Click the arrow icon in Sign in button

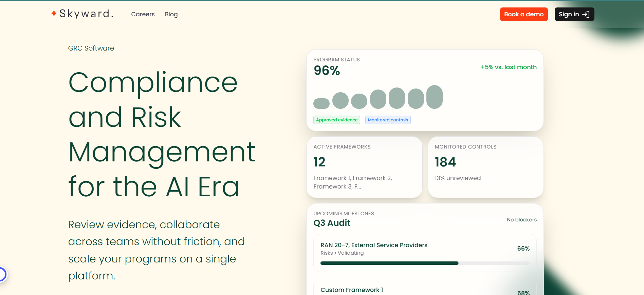pos(586,14)
